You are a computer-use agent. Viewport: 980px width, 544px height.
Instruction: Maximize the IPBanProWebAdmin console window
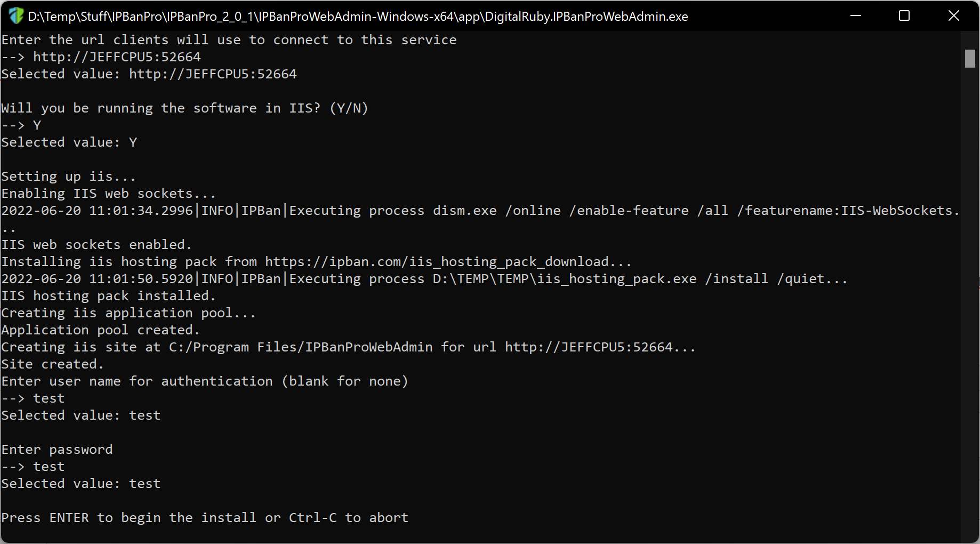point(904,16)
